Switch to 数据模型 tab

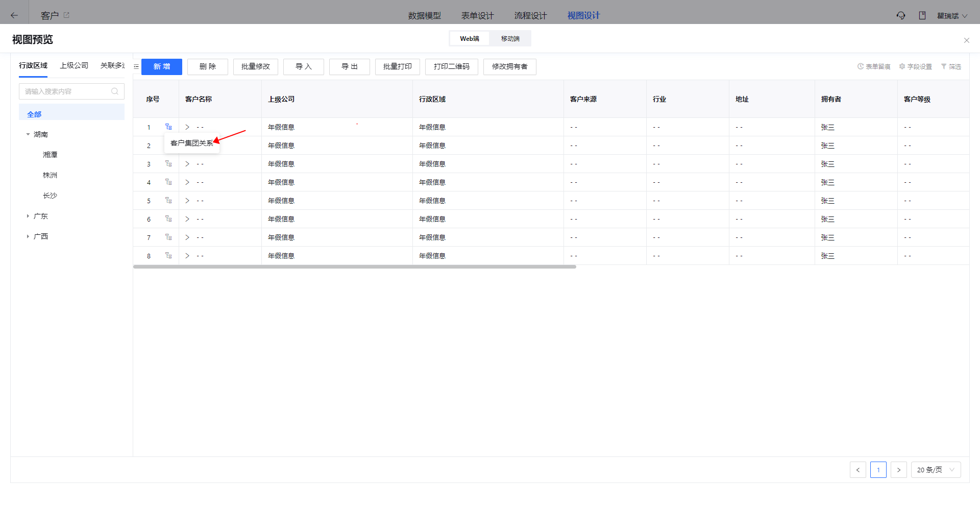coord(424,16)
